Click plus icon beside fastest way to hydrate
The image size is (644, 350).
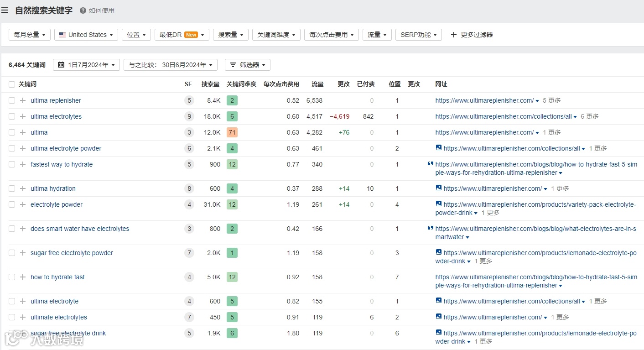[x=23, y=164]
